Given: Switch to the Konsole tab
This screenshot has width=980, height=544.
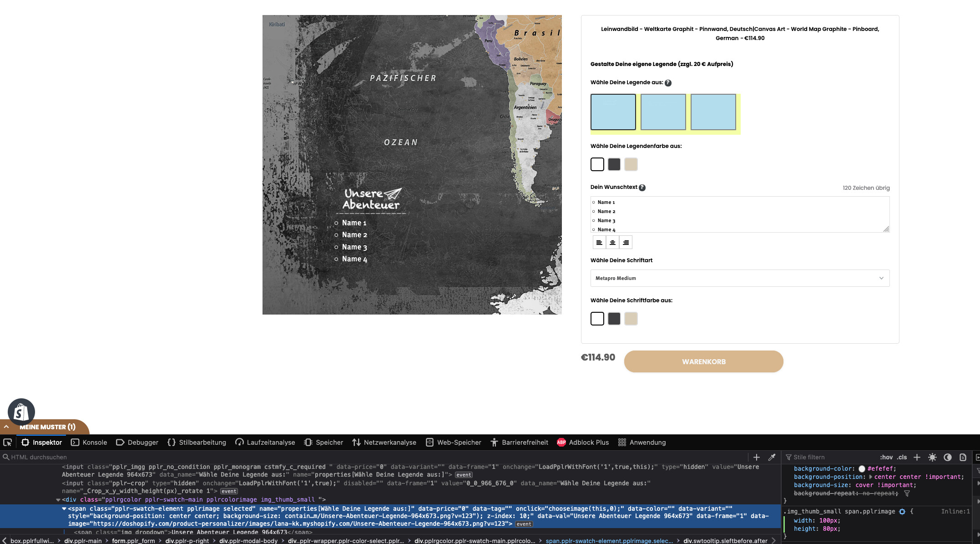Looking at the screenshot, I should pos(89,442).
